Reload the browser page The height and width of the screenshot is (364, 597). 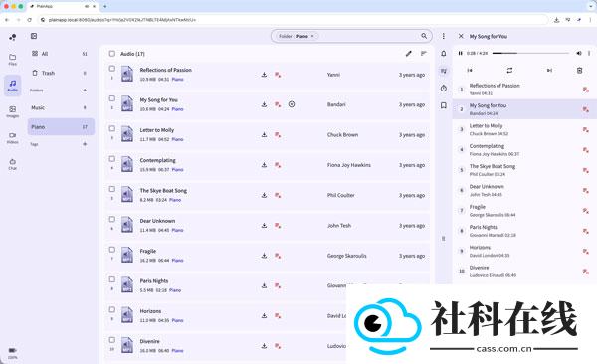pos(29,20)
